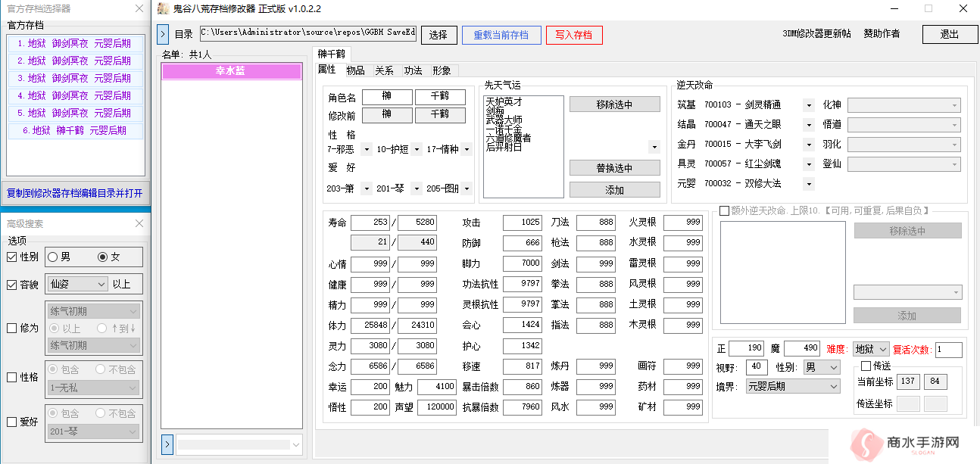Screen dimensions: 980x464
Task: Click the blue arrow expander beside 目录
Action: 163,34
